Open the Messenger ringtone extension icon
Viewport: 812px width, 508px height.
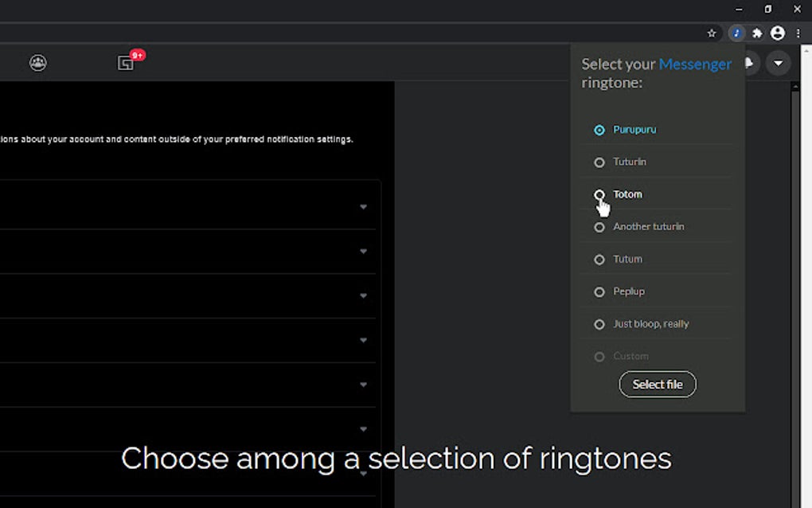point(737,33)
